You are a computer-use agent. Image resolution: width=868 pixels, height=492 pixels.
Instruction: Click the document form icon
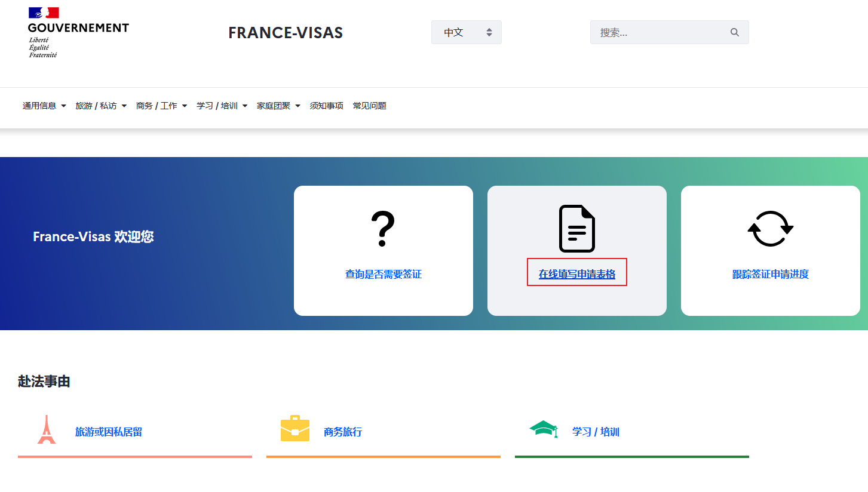coord(577,229)
